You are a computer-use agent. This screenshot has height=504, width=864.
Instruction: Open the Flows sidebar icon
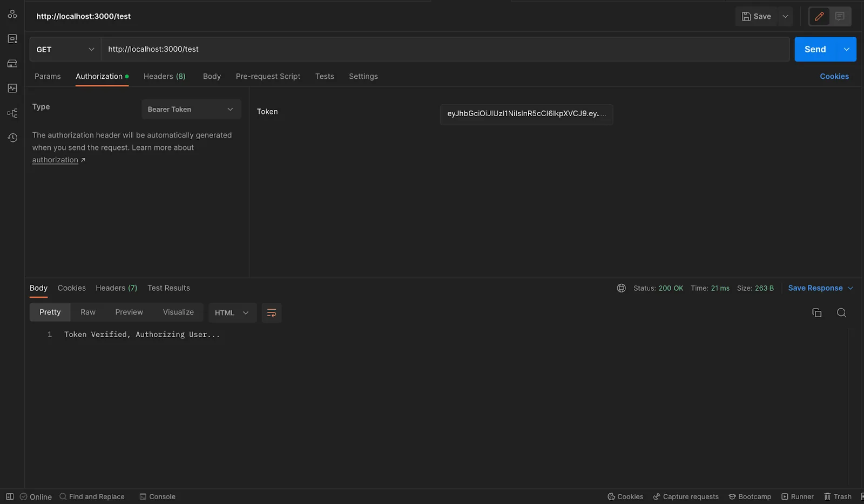click(x=12, y=113)
